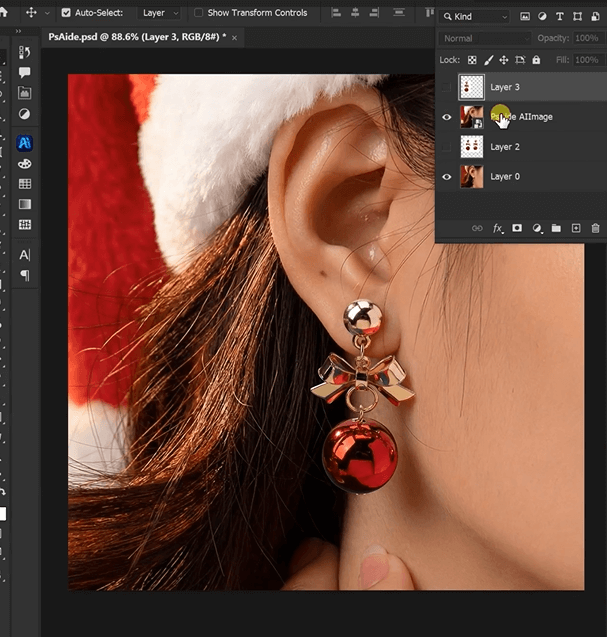Filter layers by shape layers icon

coord(577,16)
